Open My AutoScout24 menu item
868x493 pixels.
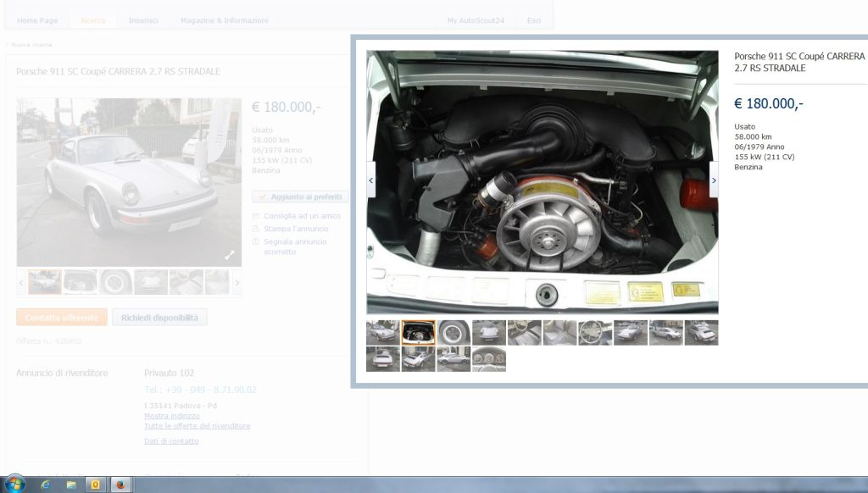click(x=476, y=20)
